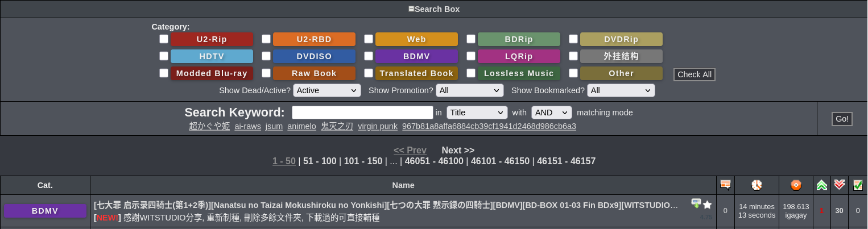Tick the Translated Book checkbox
Image resolution: width=868 pixels, height=229 pixels.
coord(369,73)
